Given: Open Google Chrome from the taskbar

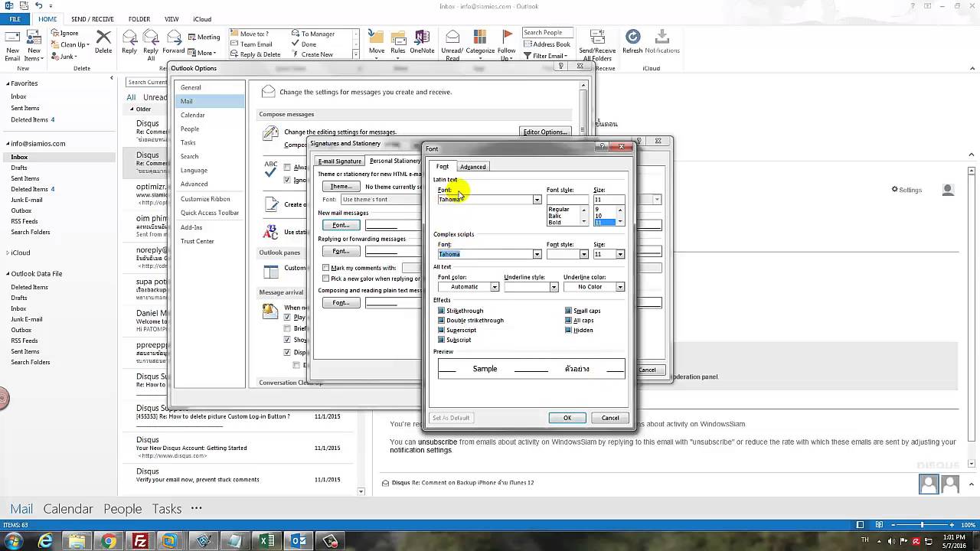Looking at the screenshot, I should pyautogui.click(x=109, y=541).
